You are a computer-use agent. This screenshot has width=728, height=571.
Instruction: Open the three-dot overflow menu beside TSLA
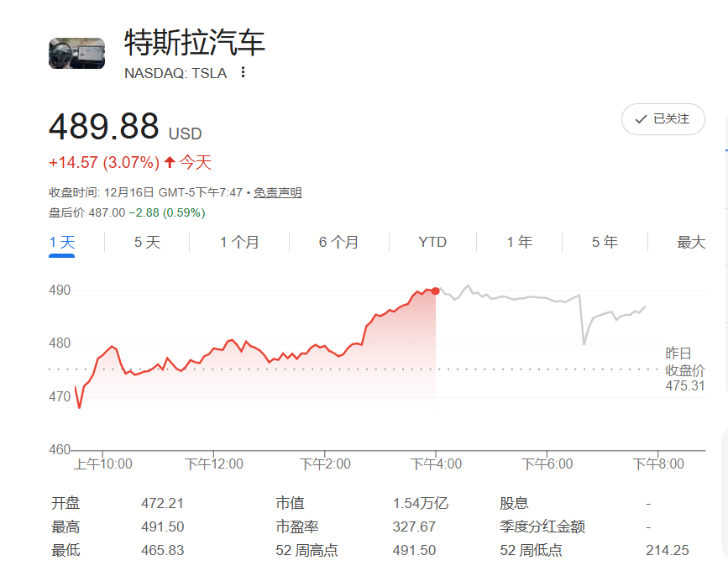(242, 73)
